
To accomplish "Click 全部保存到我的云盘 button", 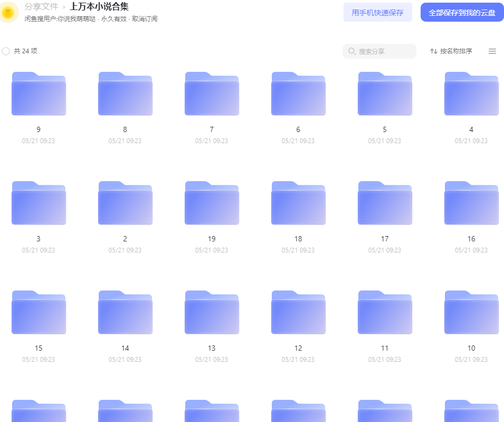I will [462, 13].
